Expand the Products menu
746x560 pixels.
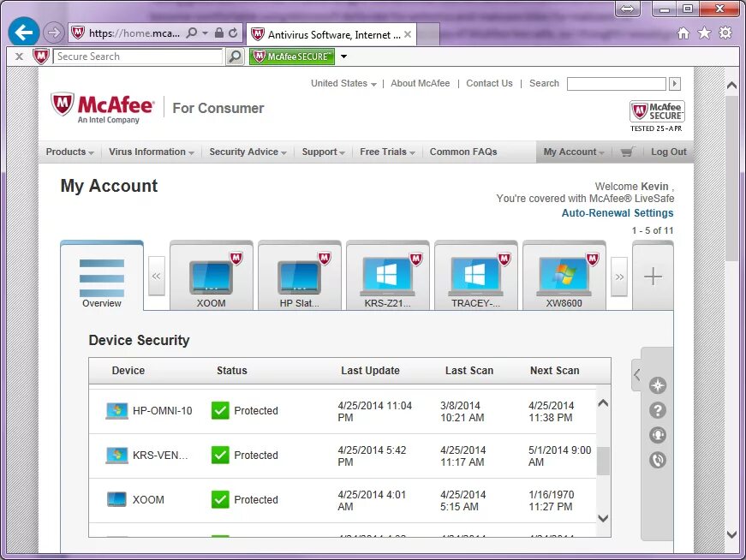click(70, 152)
